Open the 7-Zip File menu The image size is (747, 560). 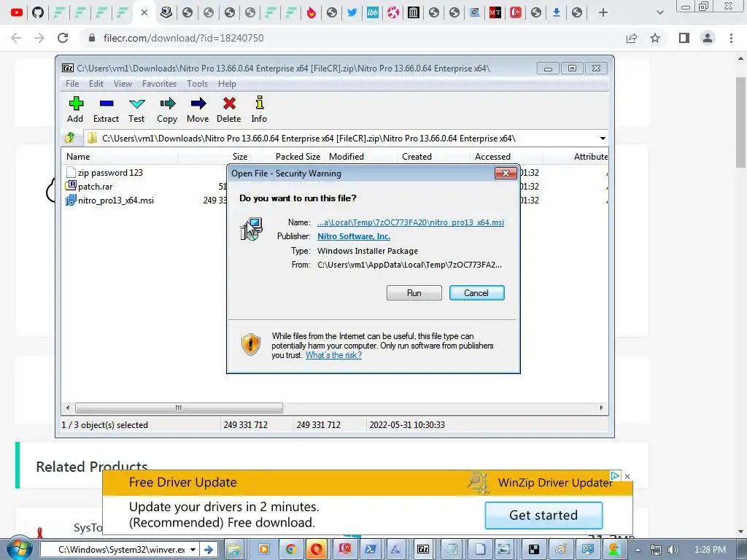(72, 84)
